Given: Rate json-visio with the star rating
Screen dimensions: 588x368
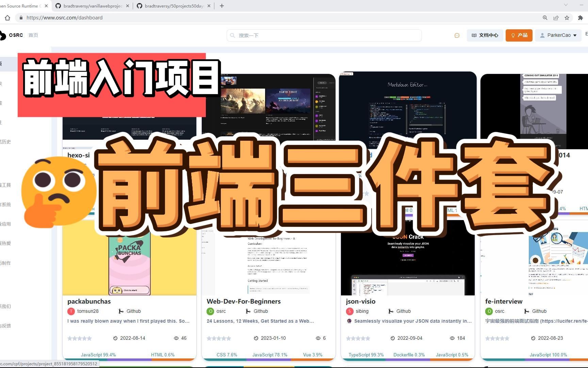Looking at the screenshot, I should click(358, 338).
